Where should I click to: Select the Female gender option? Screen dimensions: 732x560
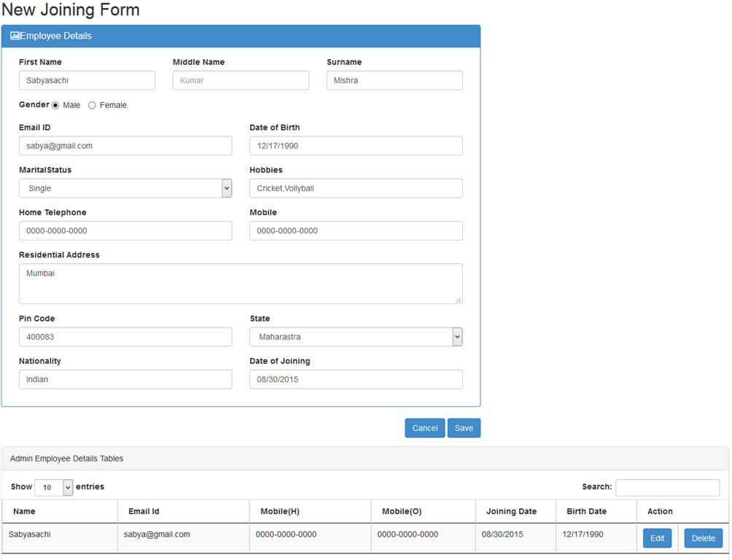tap(92, 106)
